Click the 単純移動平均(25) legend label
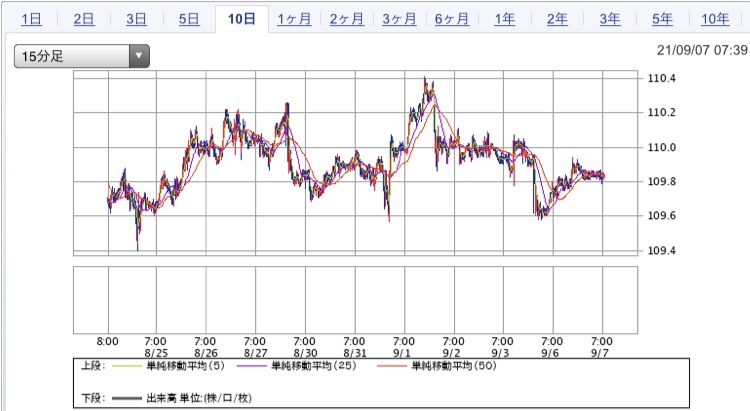The height and width of the screenshot is (411, 750). click(x=314, y=366)
